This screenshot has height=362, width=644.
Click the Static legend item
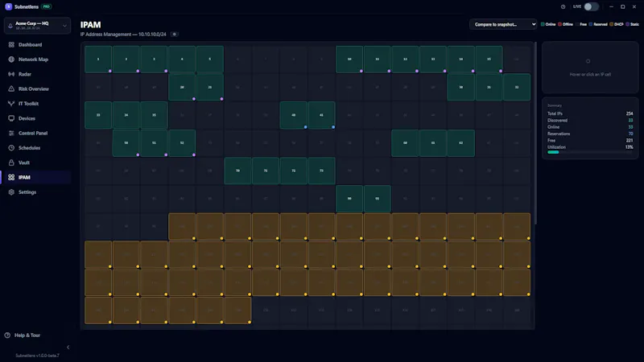coord(633,24)
